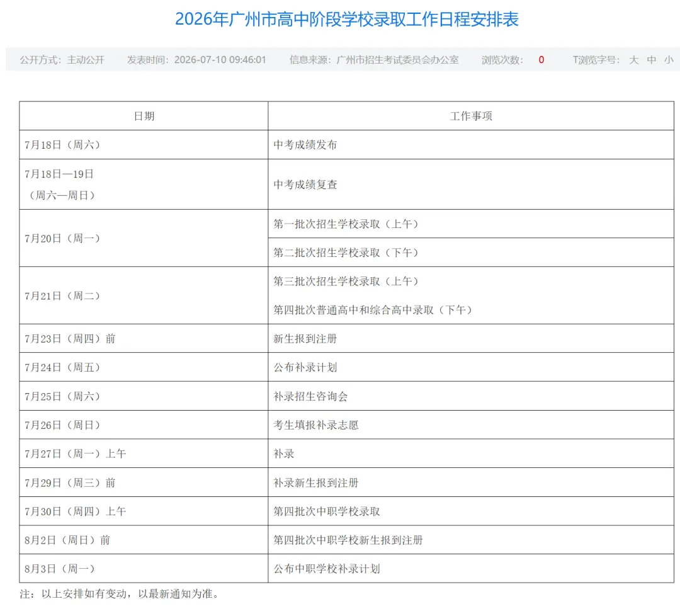Select the 7月30日（周四）上午 date cell
The image size is (680, 616).
[x=144, y=511]
